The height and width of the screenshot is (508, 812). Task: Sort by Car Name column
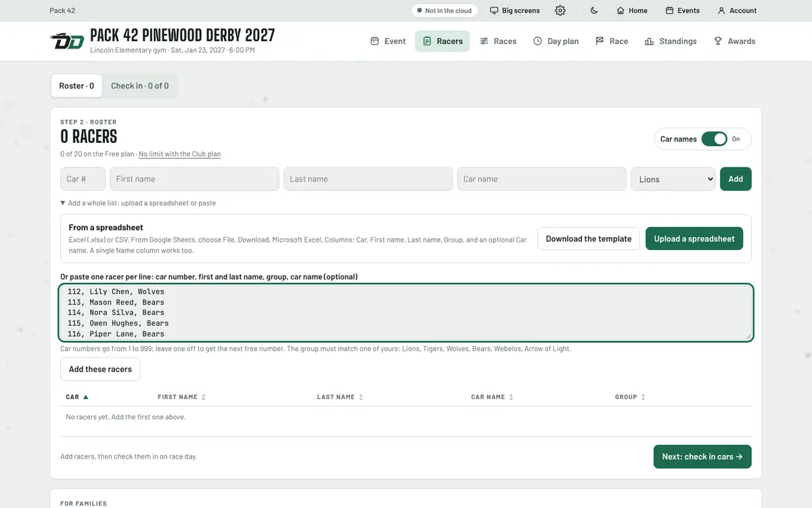(x=493, y=397)
